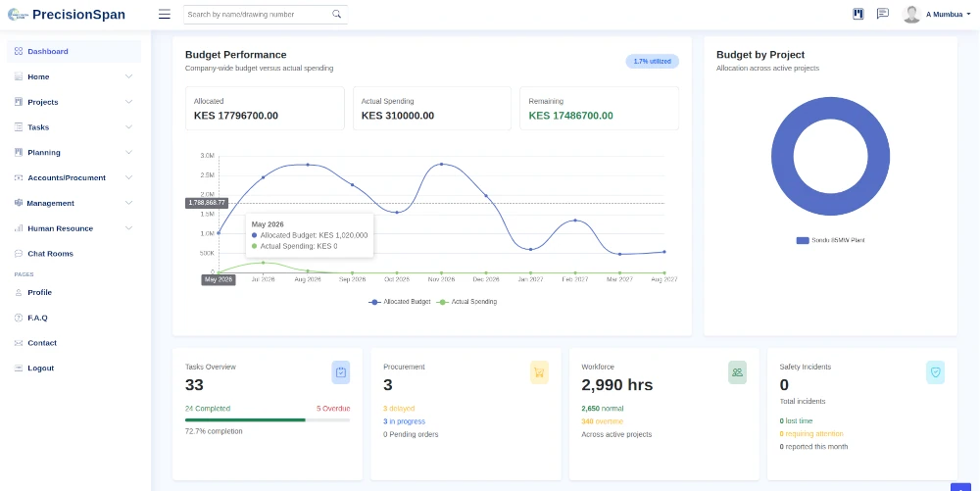Click the Nov 2026 allocated budget peak point

(441, 165)
